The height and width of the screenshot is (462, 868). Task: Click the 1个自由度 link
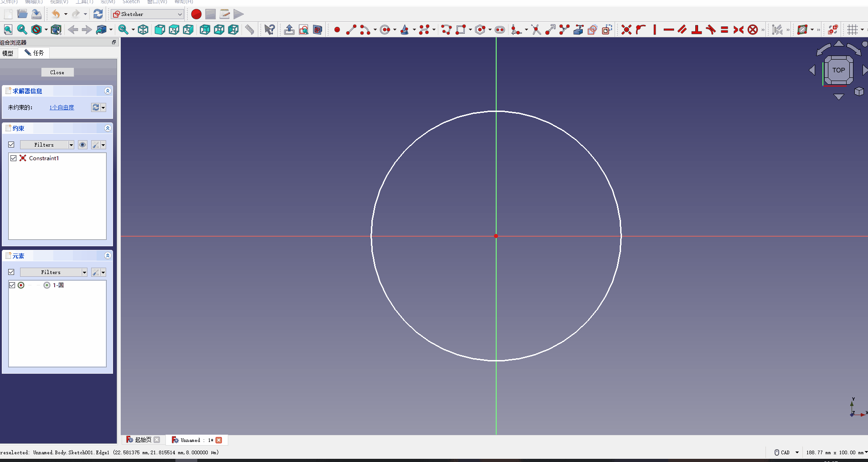[x=62, y=107]
